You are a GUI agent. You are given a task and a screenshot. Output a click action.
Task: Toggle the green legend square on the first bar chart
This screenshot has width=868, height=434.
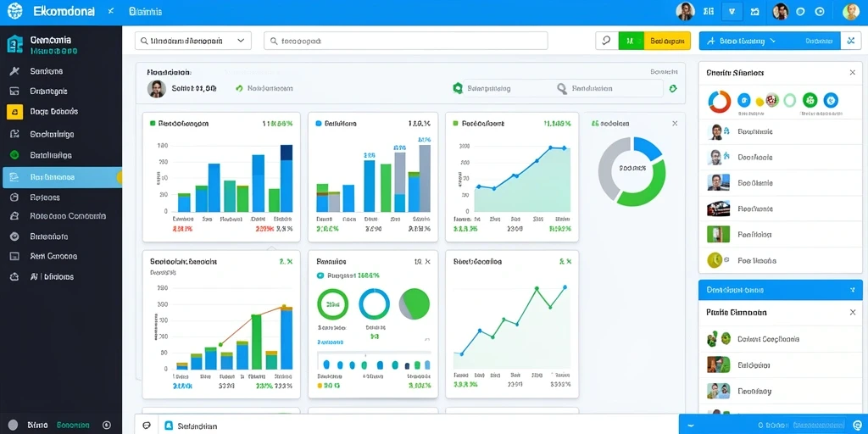pos(153,124)
